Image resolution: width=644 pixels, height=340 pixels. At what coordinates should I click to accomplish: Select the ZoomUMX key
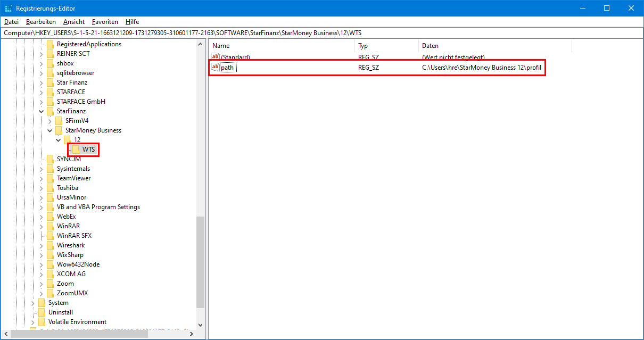[72, 293]
